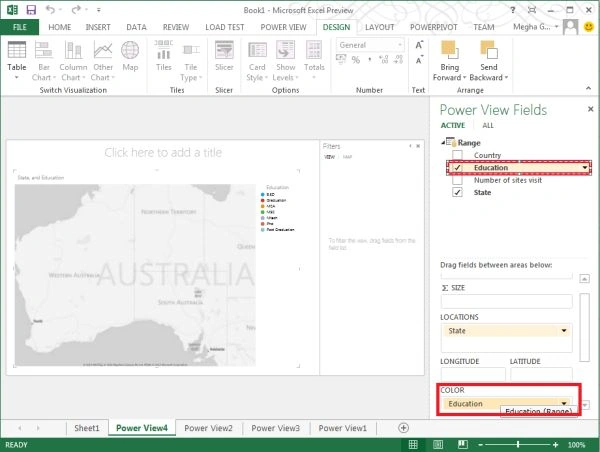600x452 pixels.
Task: Open Excel Help question mark
Action: click(513, 10)
